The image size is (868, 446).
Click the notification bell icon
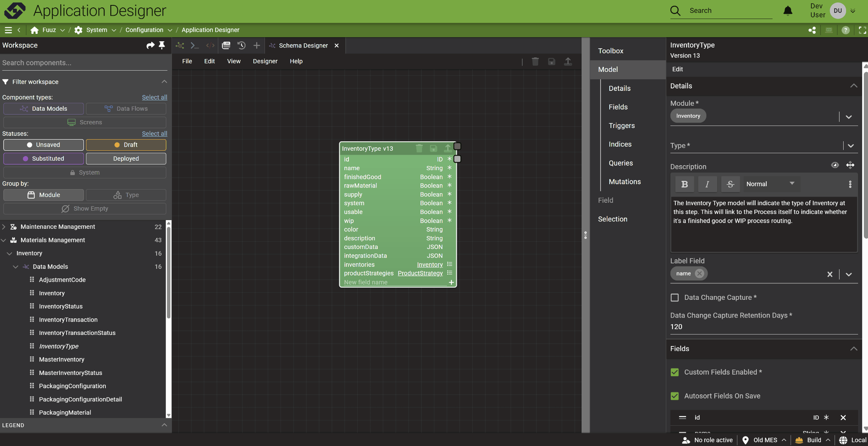pos(788,11)
